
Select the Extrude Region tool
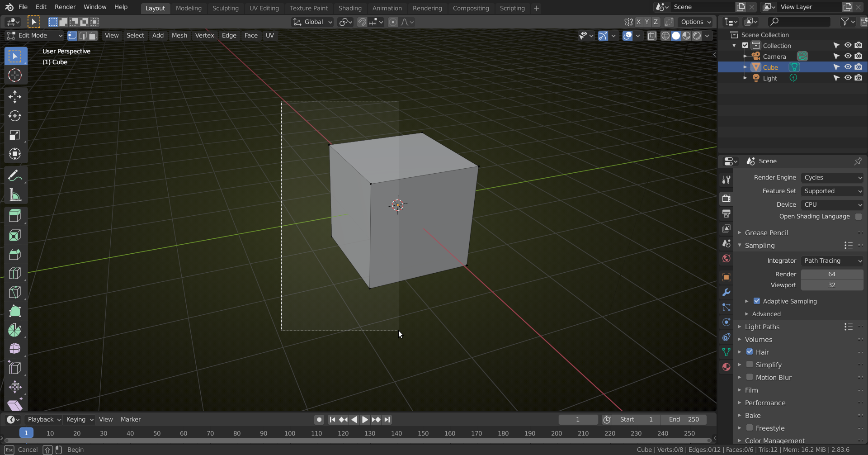tap(15, 216)
